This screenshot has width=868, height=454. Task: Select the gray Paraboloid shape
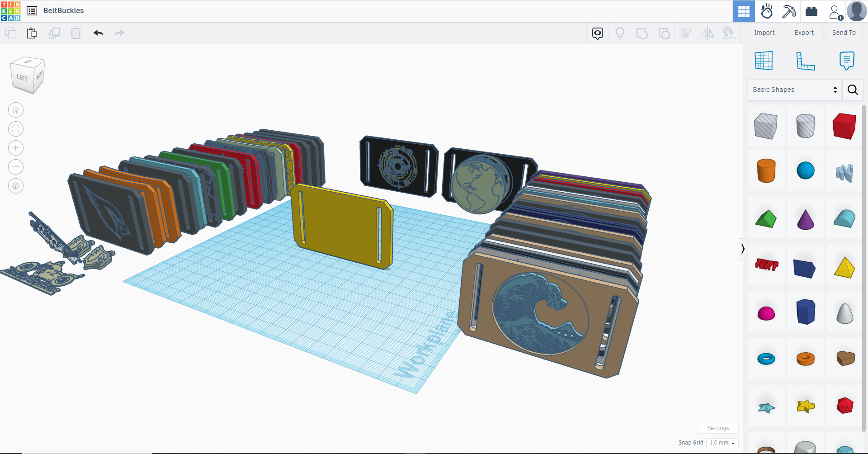click(844, 313)
